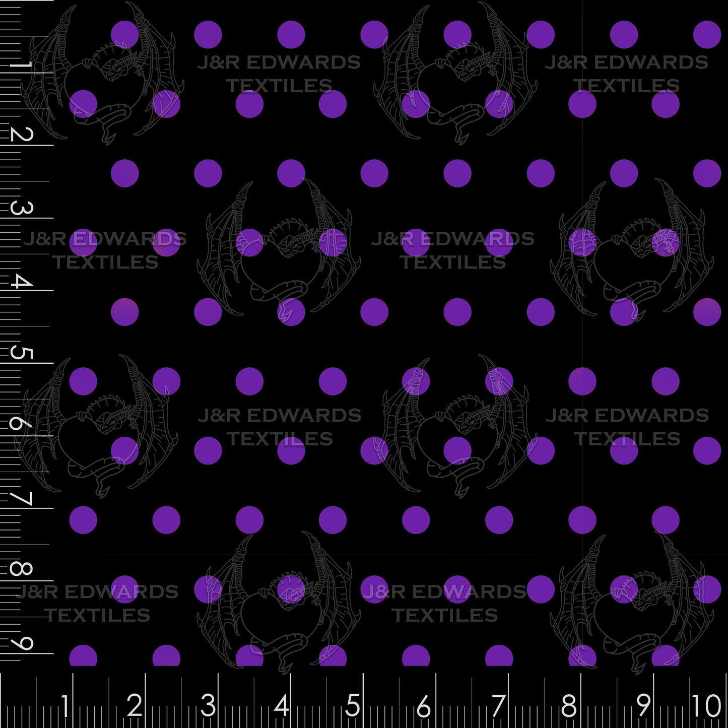The height and width of the screenshot is (728, 728).
Task: Click the number 2 on the horizontal ruler
Action: pyautogui.click(x=135, y=706)
